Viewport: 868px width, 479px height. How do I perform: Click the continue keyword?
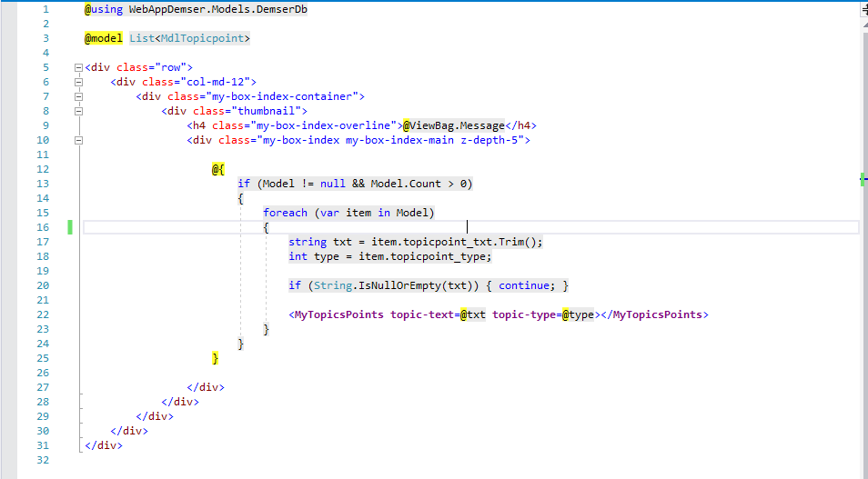click(524, 285)
